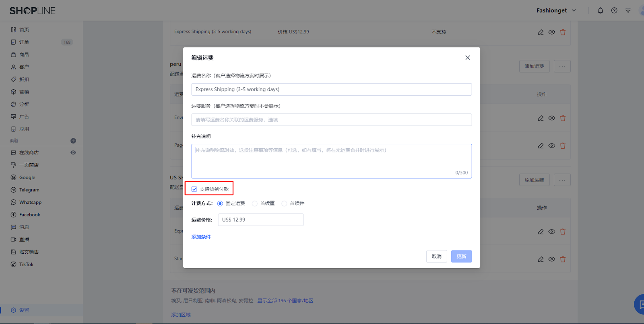Open the help question mark icon
This screenshot has height=324, width=644.
click(x=614, y=10)
